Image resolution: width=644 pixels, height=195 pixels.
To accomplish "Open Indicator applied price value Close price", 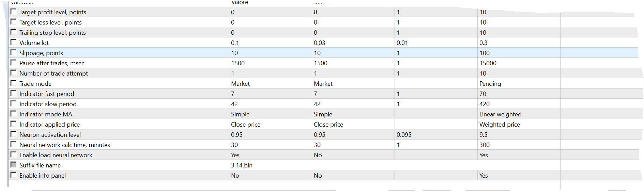I will [246, 125].
